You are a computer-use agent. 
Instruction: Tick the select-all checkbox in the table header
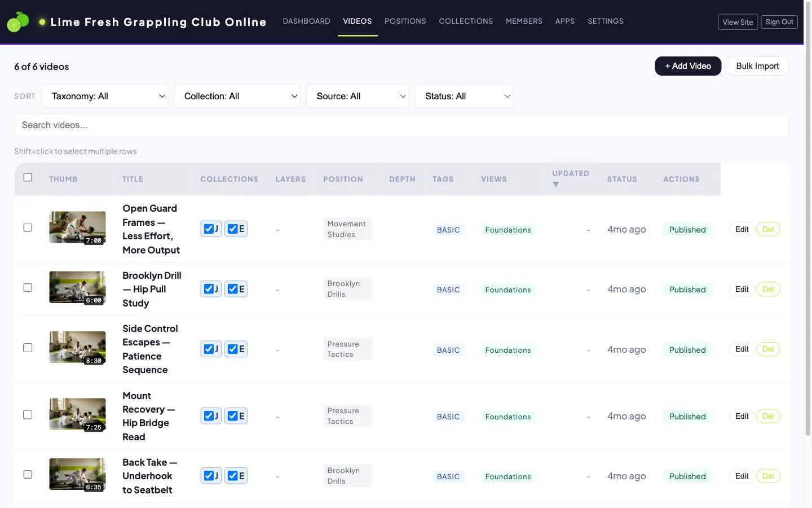click(28, 177)
